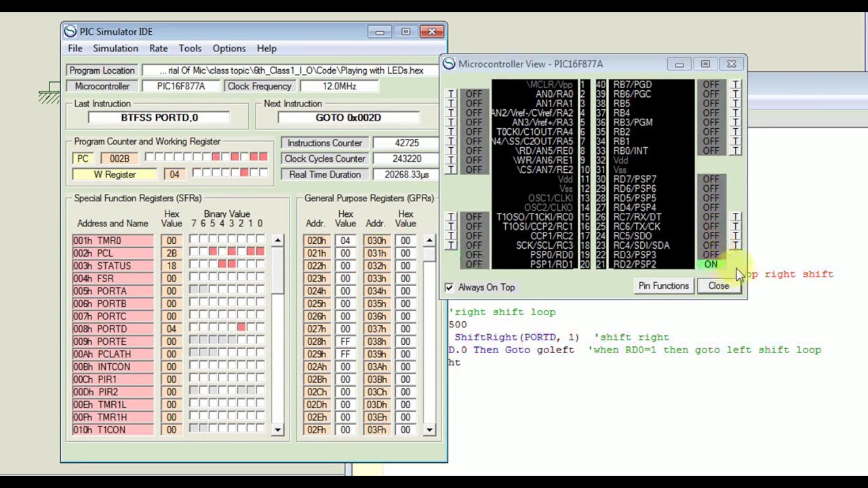Toggle the T button for RD/AN5/RE0
Image resolution: width=868 pixels, height=488 pixels.
tap(451, 151)
